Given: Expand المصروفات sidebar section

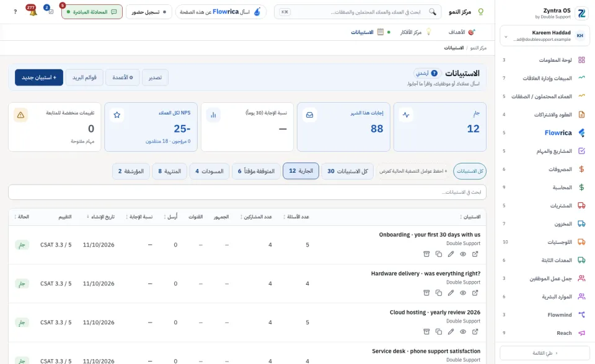Looking at the screenshot, I should coord(544,169).
